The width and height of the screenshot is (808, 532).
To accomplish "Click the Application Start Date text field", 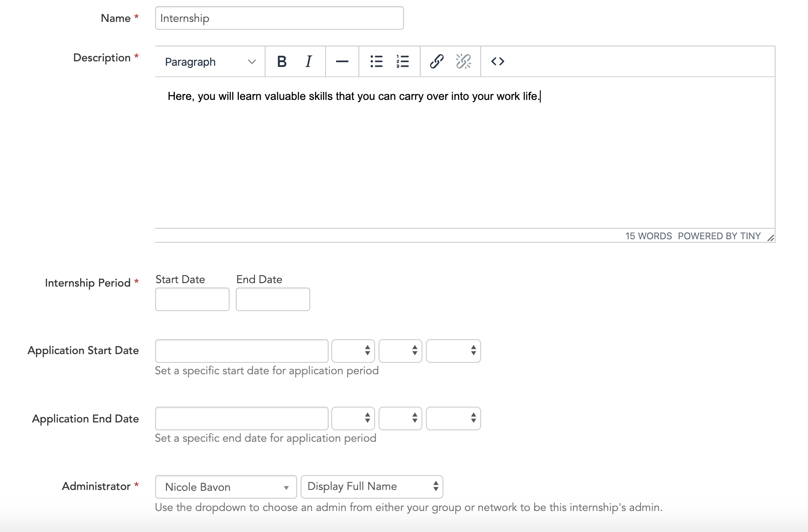I will tap(242, 351).
